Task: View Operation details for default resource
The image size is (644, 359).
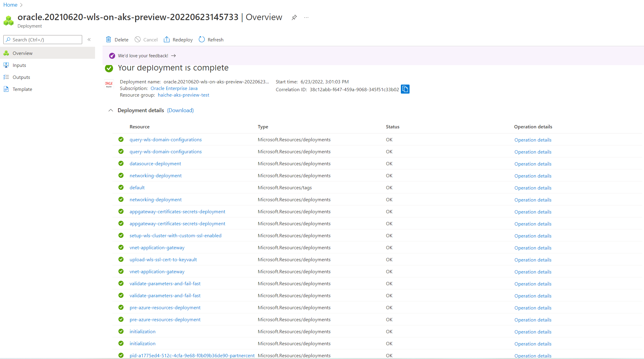Action: pos(533,188)
